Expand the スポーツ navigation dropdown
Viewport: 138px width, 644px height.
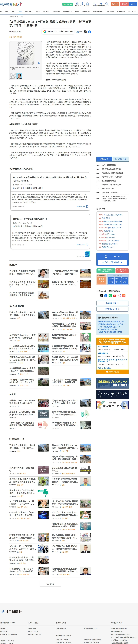pyautogui.click(x=46, y=11)
